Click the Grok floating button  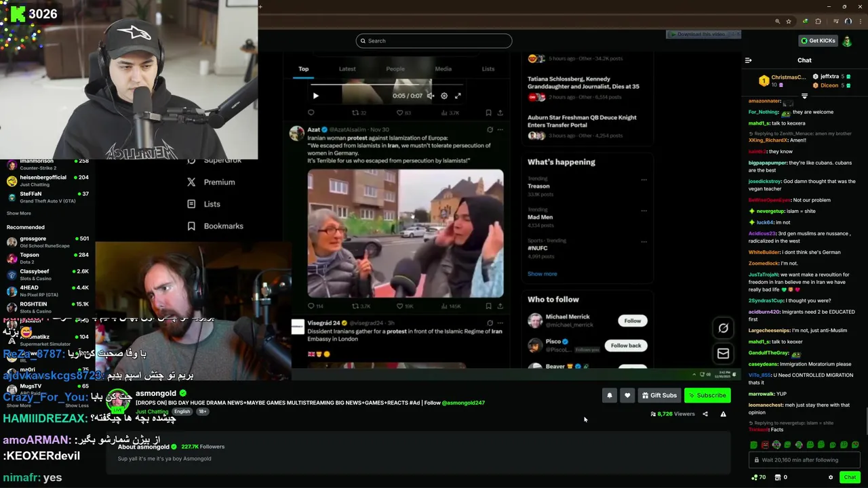click(x=724, y=329)
